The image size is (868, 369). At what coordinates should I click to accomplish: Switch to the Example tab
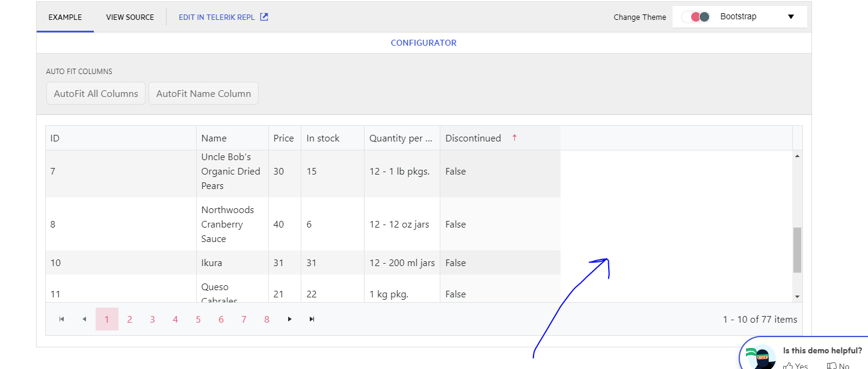tap(65, 17)
